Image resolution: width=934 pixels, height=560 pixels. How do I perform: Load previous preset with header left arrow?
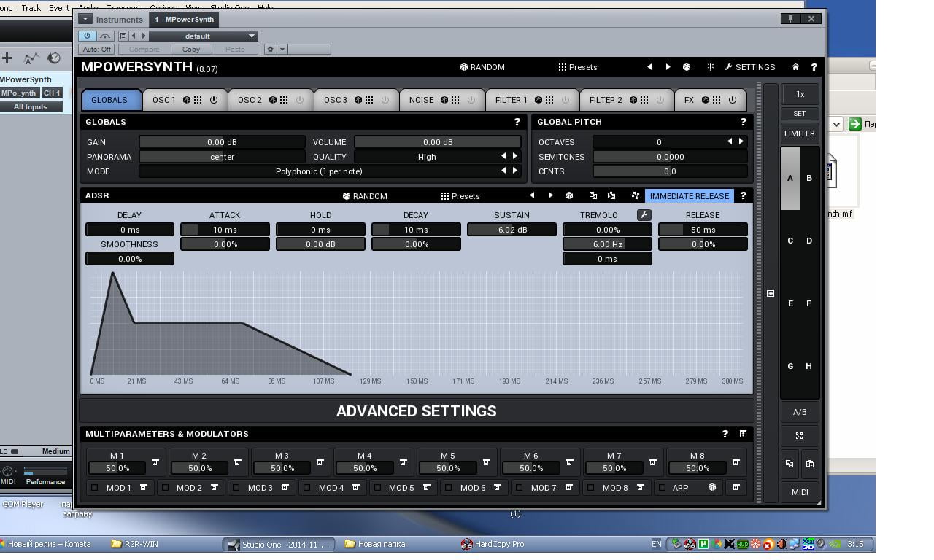tap(649, 67)
